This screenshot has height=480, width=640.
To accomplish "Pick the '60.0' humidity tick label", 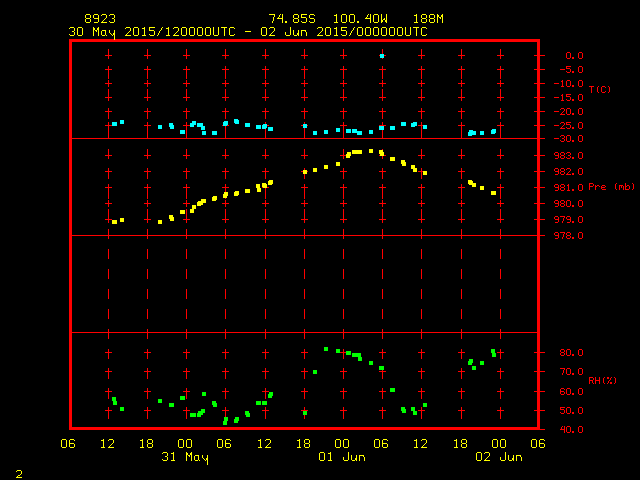I will tap(571, 391).
